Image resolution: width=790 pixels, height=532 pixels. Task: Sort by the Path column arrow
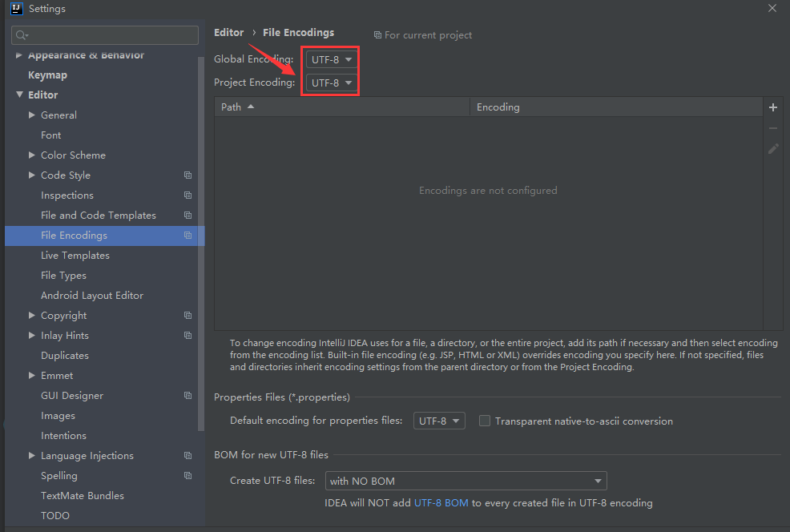tap(251, 107)
